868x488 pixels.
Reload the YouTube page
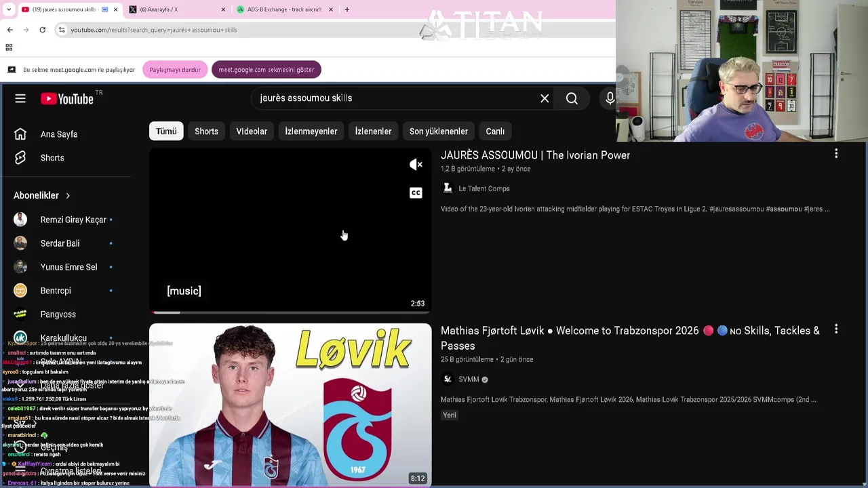click(42, 30)
